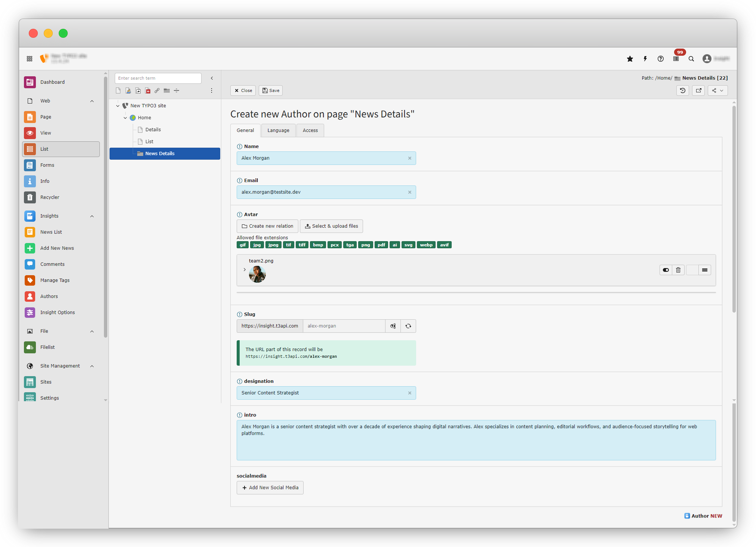Open the help question mark icon
756x547 pixels.
pos(660,59)
